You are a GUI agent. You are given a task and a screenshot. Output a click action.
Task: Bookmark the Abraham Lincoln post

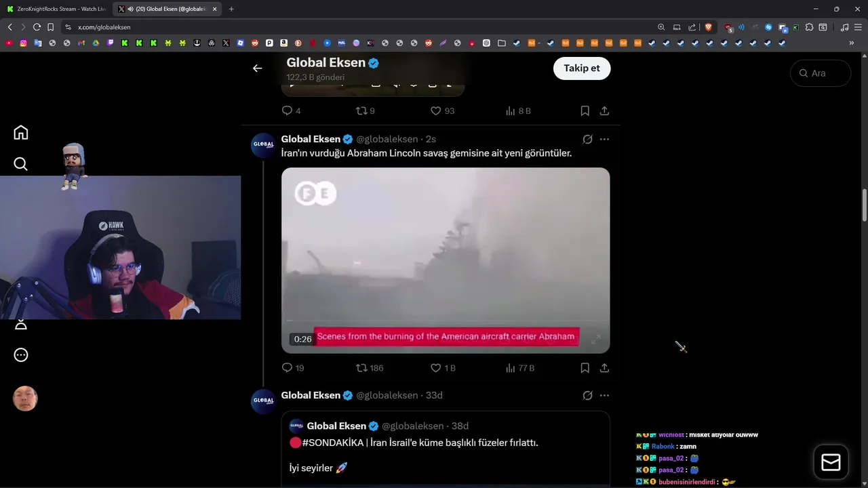click(x=585, y=367)
